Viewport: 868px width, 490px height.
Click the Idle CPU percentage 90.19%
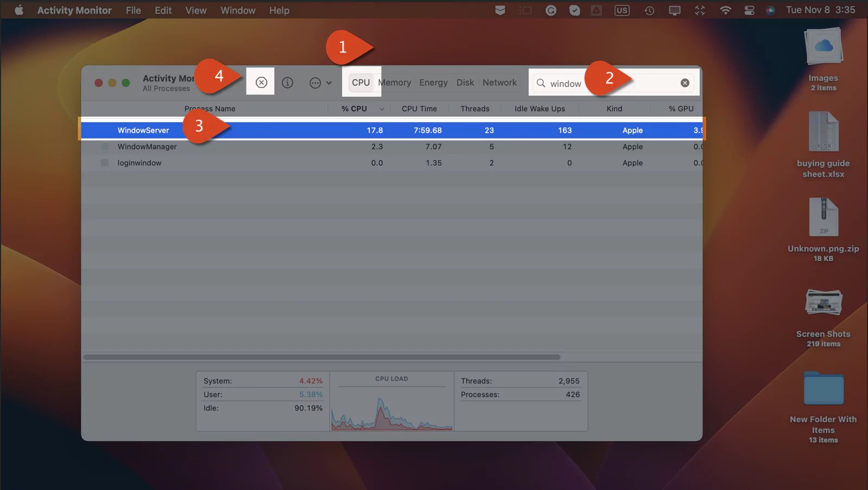point(309,408)
